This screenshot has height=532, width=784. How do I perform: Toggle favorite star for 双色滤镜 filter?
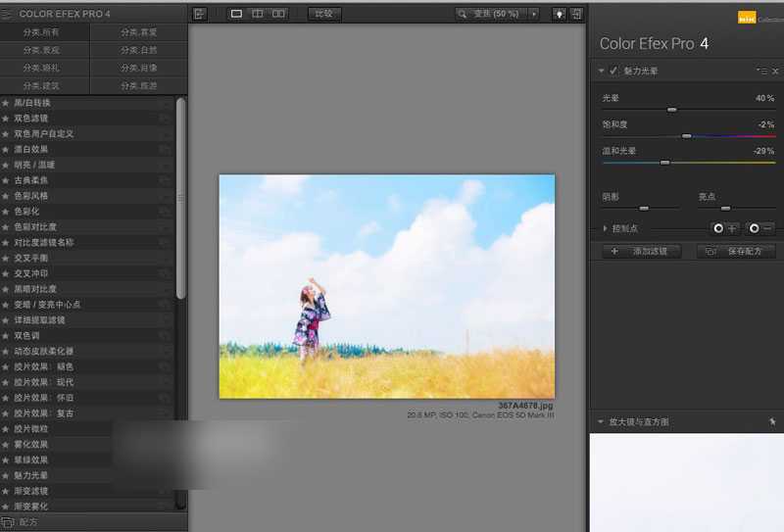pos(6,119)
